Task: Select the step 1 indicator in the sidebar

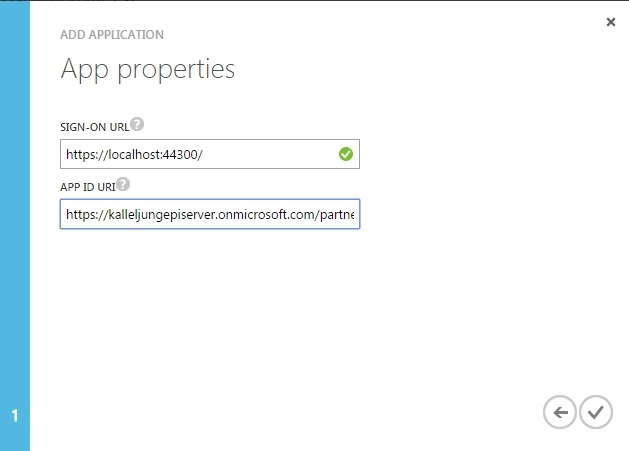Action: [15, 414]
